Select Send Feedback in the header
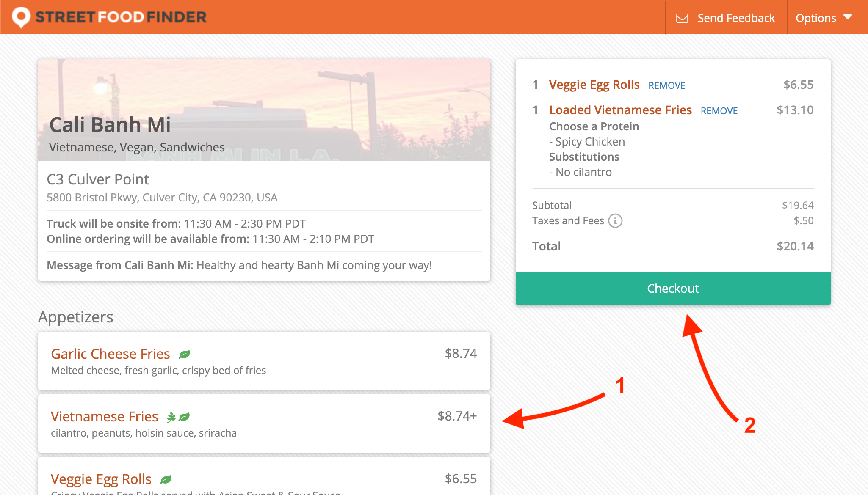868x495 pixels. pyautogui.click(x=736, y=18)
